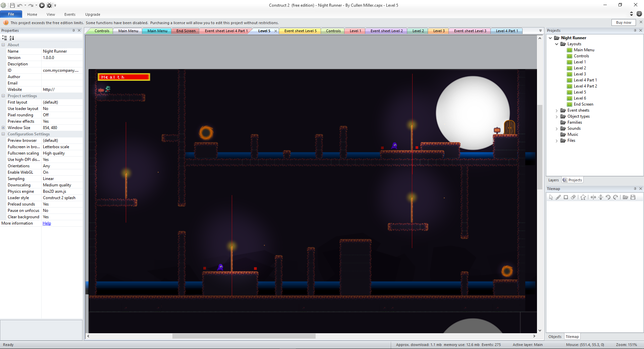Edit the Name field Night Runner
This screenshot has width=644, height=349.
click(x=62, y=51)
